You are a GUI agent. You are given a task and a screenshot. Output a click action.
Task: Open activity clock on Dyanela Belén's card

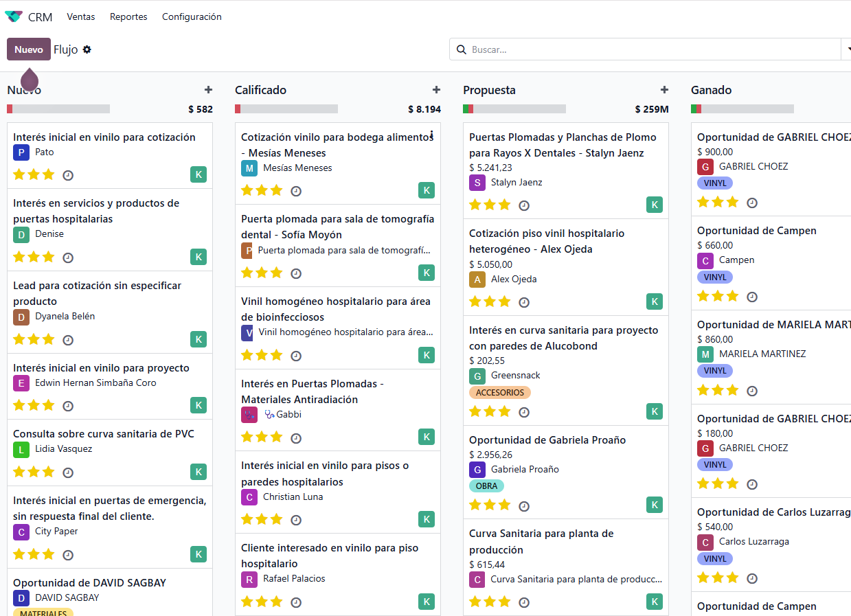click(68, 340)
